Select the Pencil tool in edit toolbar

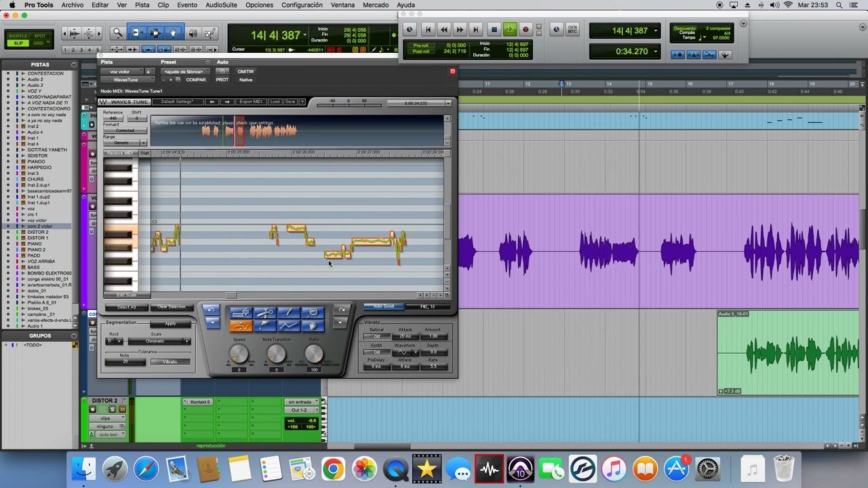210,33
